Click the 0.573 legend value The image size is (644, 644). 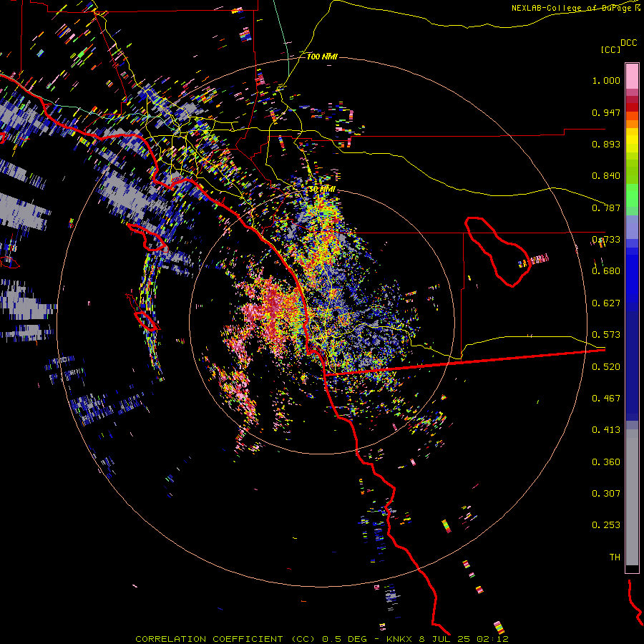pos(606,335)
